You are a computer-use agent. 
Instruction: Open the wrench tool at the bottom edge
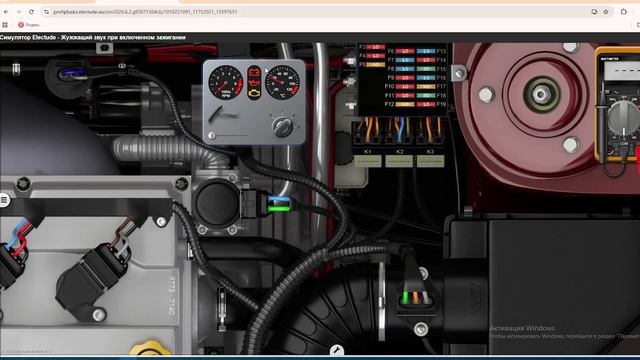click(x=336, y=351)
